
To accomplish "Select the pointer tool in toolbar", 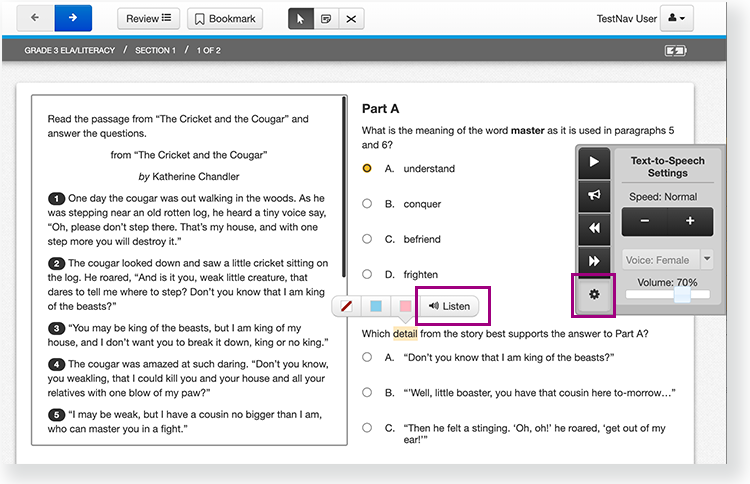I will pyautogui.click(x=301, y=18).
